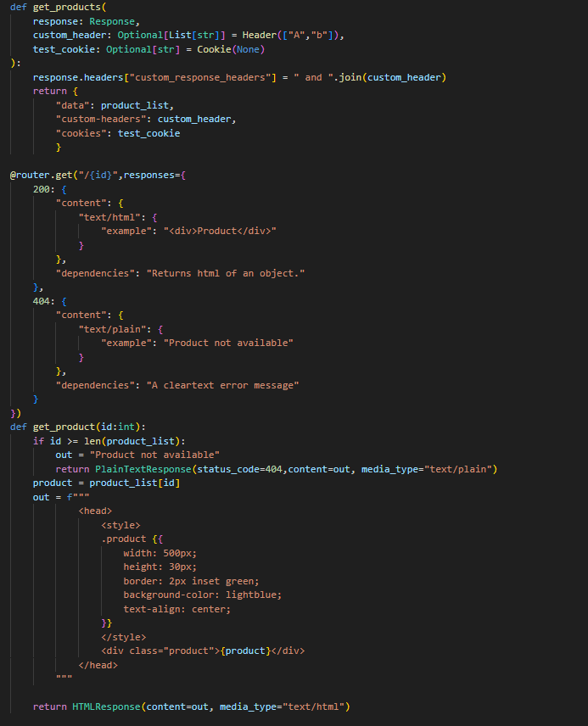This screenshot has height=726, width=588.
Task: Click the "data" dictionary key
Action: [x=72, y=105]
